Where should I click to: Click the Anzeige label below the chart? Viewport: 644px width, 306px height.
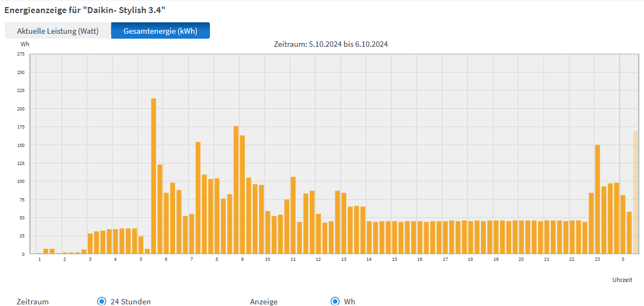click(264, 302)
